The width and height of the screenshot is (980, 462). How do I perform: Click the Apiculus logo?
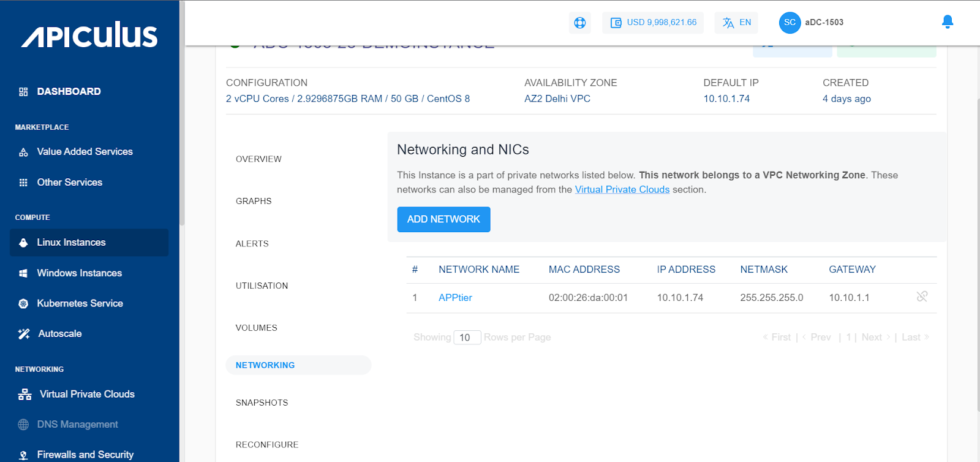pyautogui.click(x=89, y=35)
